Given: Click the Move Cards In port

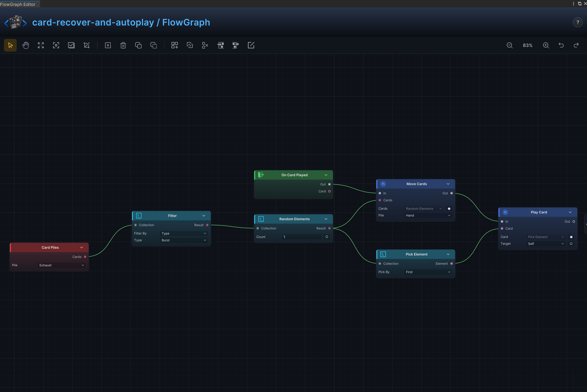Looking at the screenshot, I should [380, 193].
